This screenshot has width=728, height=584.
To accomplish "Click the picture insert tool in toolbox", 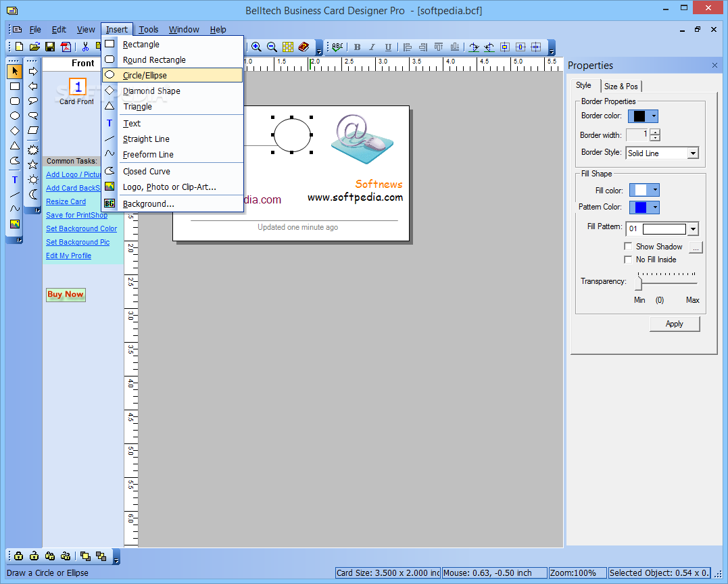I will coord(15,224).
